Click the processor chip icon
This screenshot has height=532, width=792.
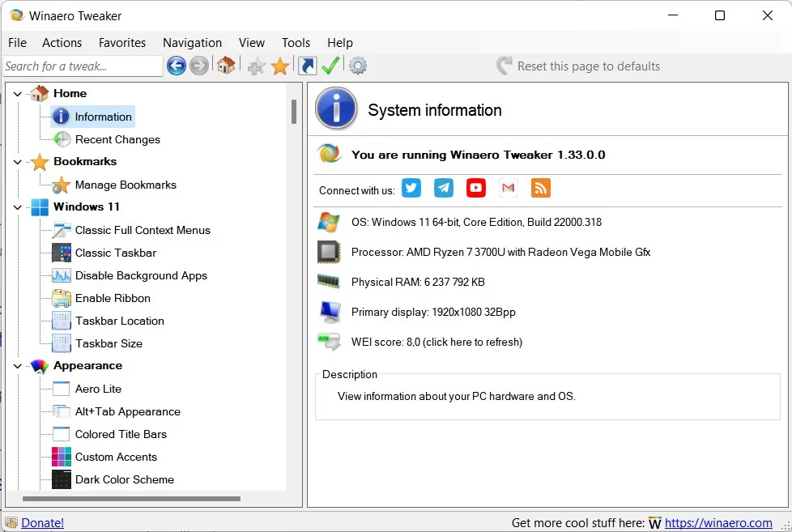[329, 252]
